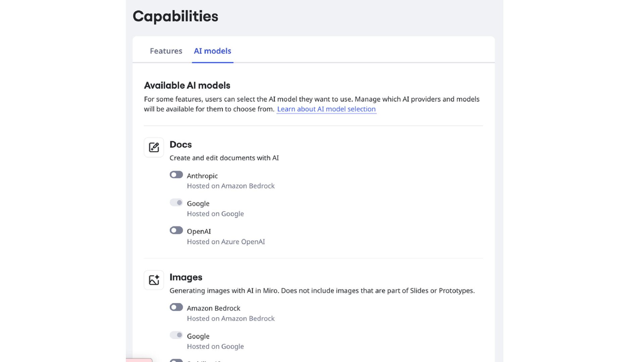Click the Anthropic provider label

[x=202, y=176]
